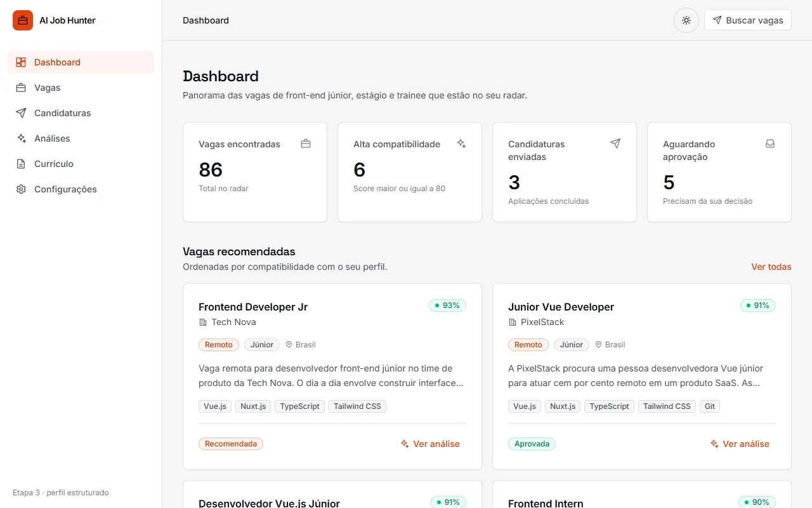This screenshot has width=812, height=508.
Task: Click the 90% badge on Frontend Intern
Action: point(757,502)
